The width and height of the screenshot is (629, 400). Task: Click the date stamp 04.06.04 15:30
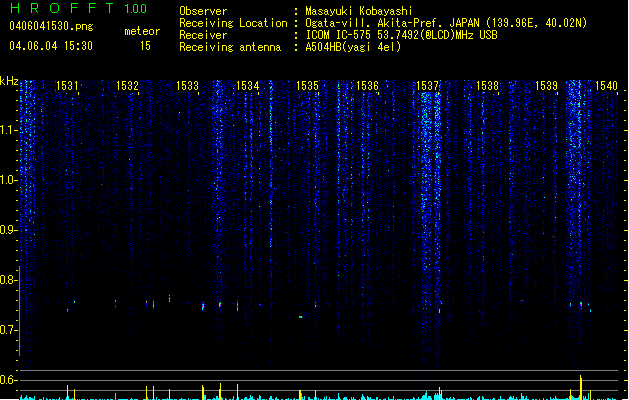click(51, 46)
